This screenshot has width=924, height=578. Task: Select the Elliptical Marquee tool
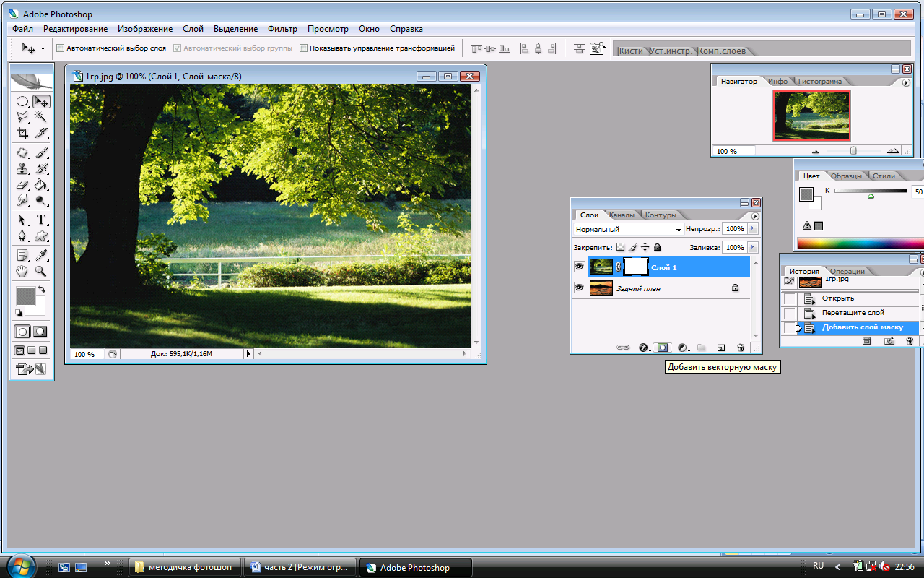tap(22, 102)
